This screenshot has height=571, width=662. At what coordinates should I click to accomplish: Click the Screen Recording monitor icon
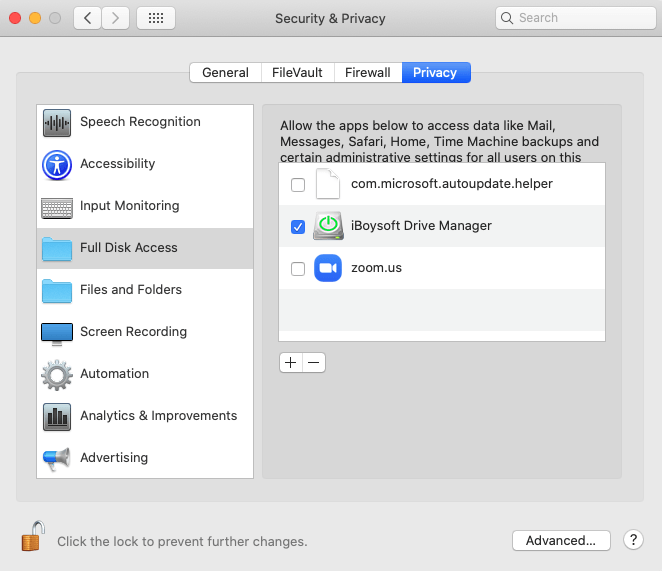click(57, 334)
